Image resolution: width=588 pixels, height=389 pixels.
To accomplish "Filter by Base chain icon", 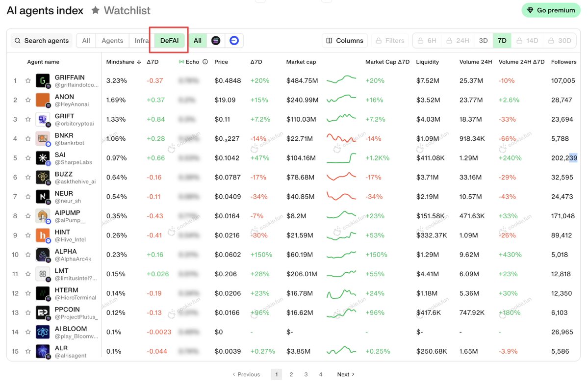I will click(234, 41).
